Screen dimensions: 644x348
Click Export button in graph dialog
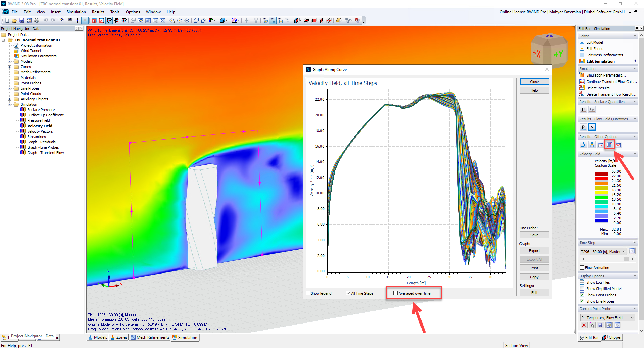tap(534, 251)
